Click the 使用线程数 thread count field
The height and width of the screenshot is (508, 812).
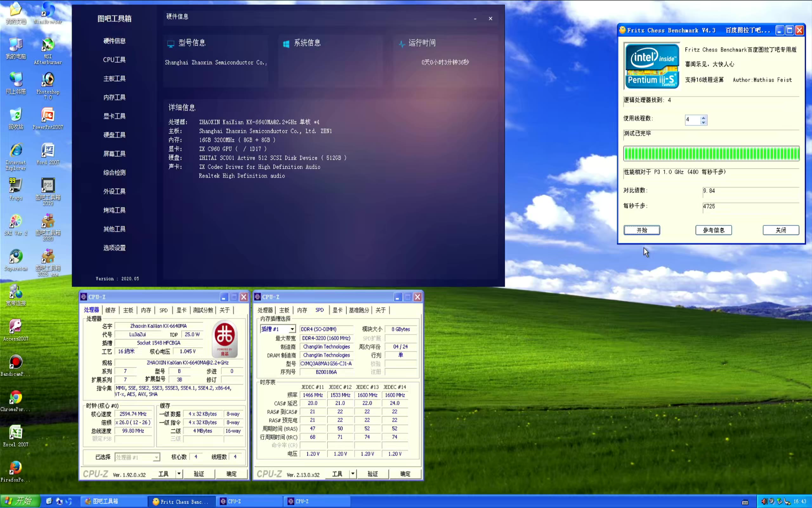(x=693, y=119)
